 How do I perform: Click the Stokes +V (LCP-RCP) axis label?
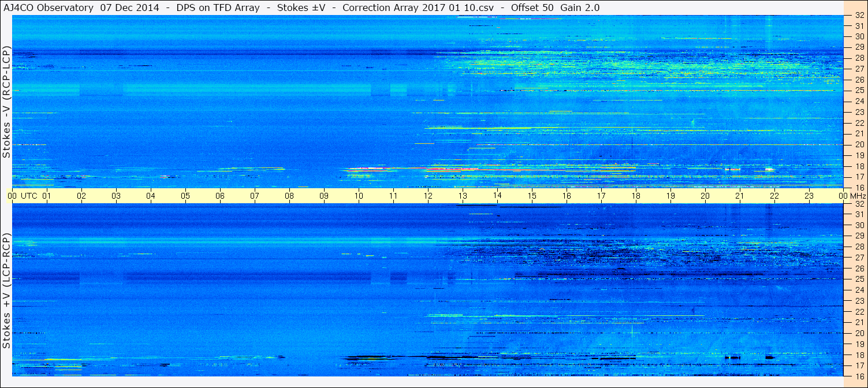coord(6,292)
